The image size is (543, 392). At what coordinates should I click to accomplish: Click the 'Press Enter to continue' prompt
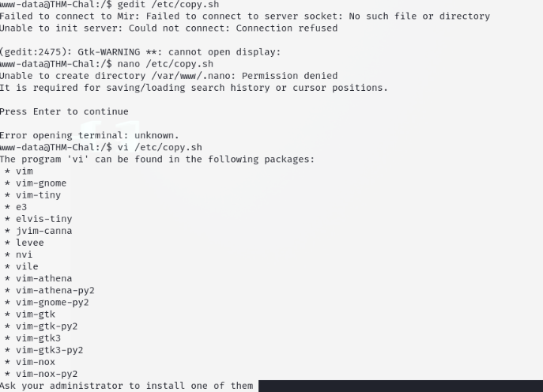[x=64, y=111]
